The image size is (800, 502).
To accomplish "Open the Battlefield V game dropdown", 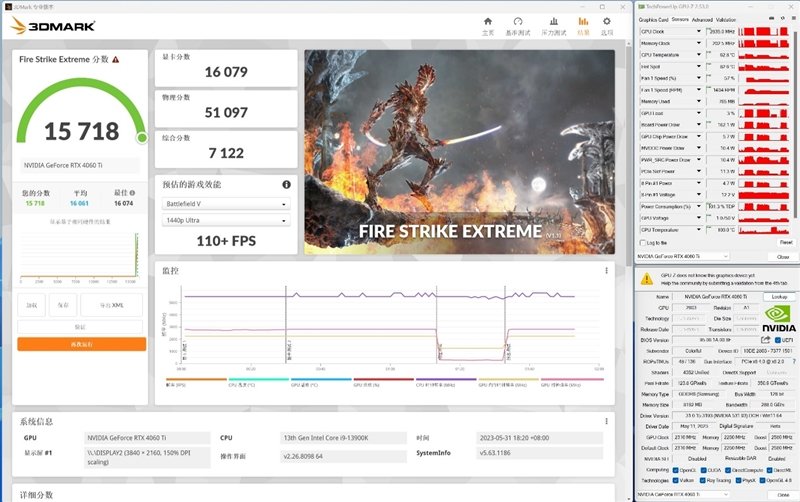I will point(226,204).
